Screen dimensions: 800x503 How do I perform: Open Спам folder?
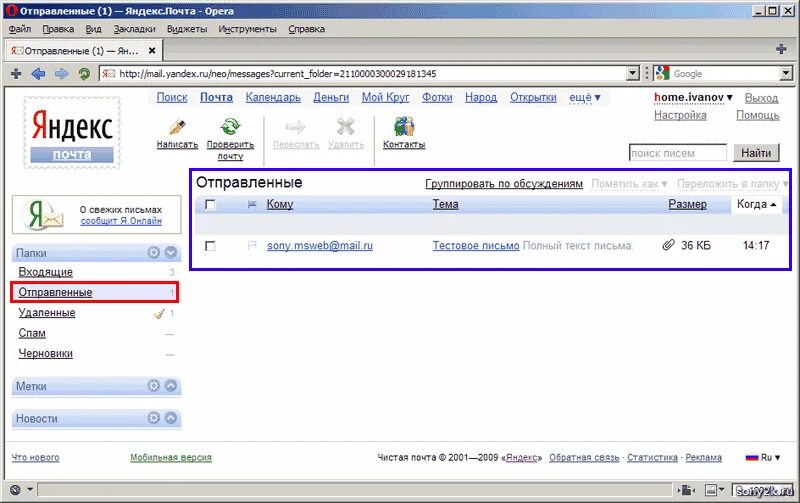tap(32, 333)
